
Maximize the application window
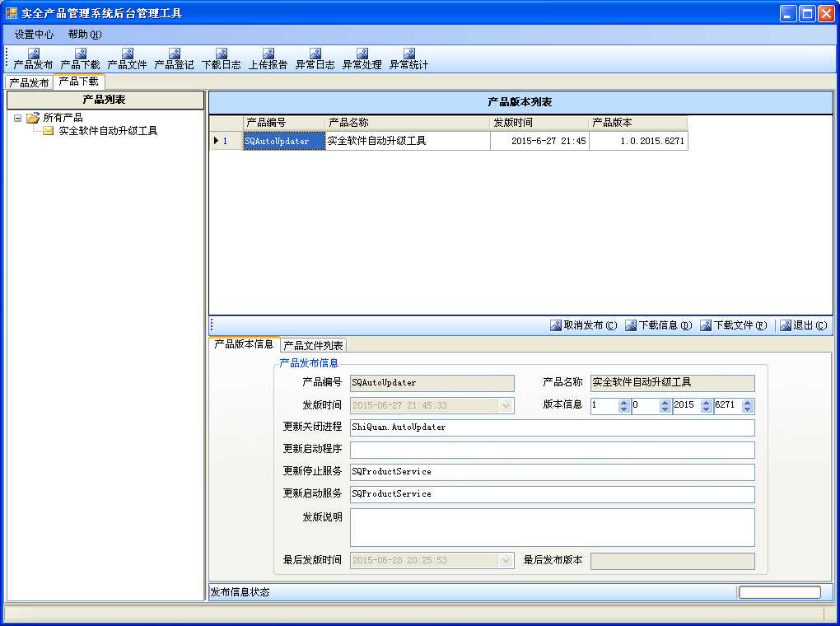coord(807,13)
